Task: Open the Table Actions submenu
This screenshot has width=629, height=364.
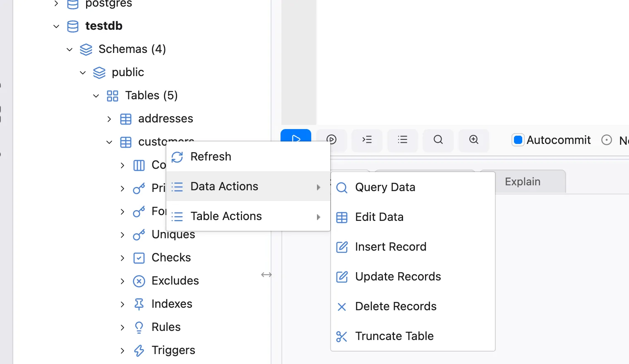Action: tap(248, 216)
